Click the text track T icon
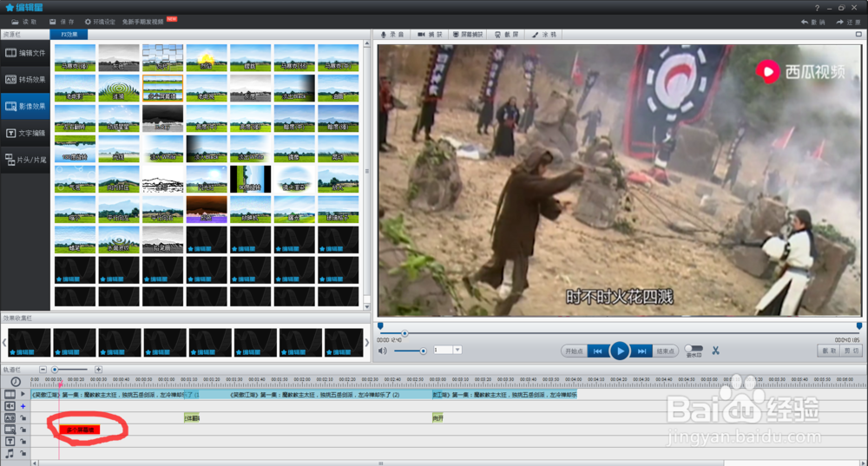868x466 pixels. coord(10,441)
